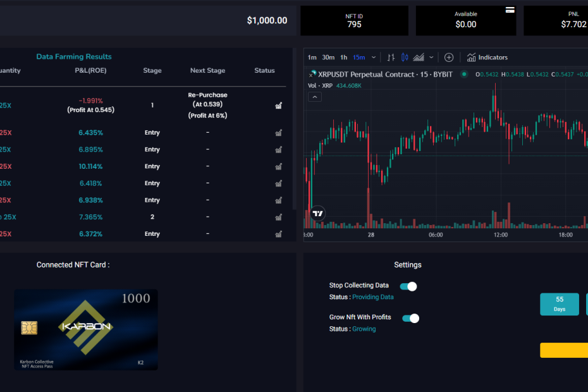Image resolution: width=588 pixels, height=392 pixels.
Task: Click the green dot next to BYBIT contract title
Action: (x=465, y=74)
